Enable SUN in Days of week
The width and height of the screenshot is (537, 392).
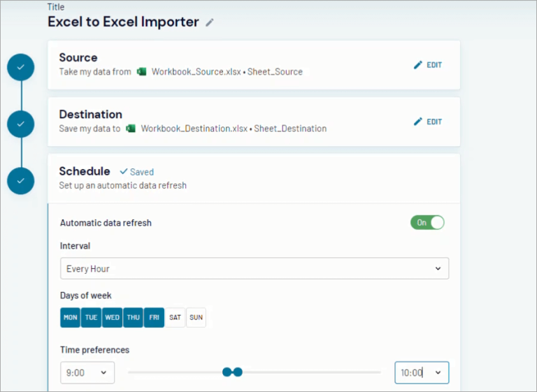(x=196, y=317)
